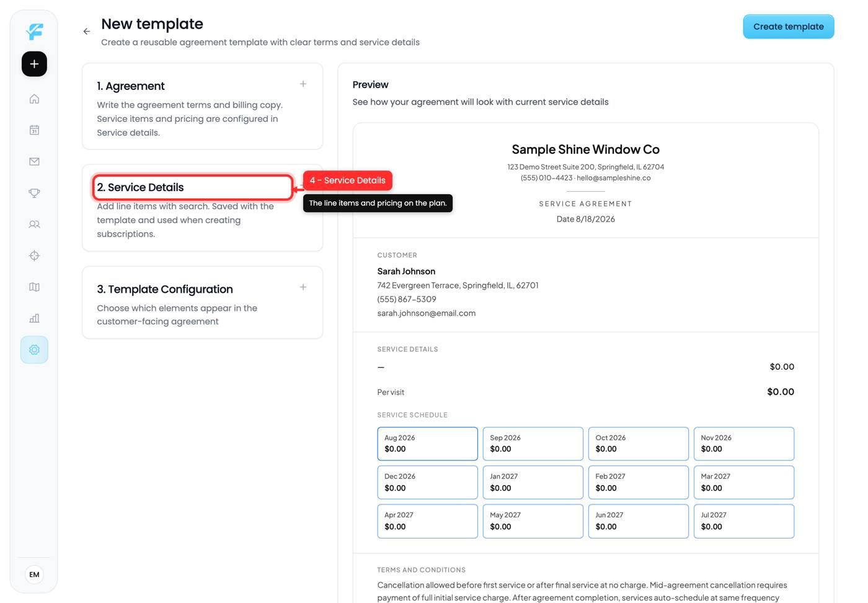
Task: Select the 2. Service Details heading
Action: (140, 187)
